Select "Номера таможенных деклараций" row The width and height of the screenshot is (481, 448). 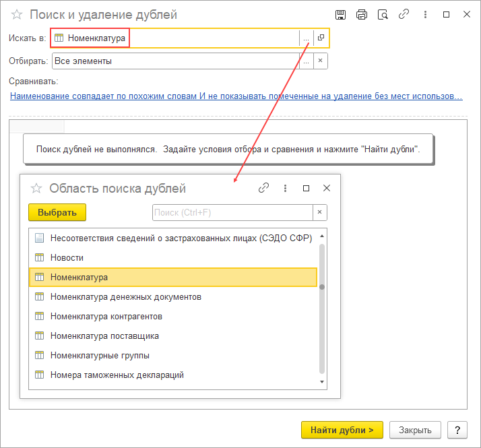tap(173, 375)
